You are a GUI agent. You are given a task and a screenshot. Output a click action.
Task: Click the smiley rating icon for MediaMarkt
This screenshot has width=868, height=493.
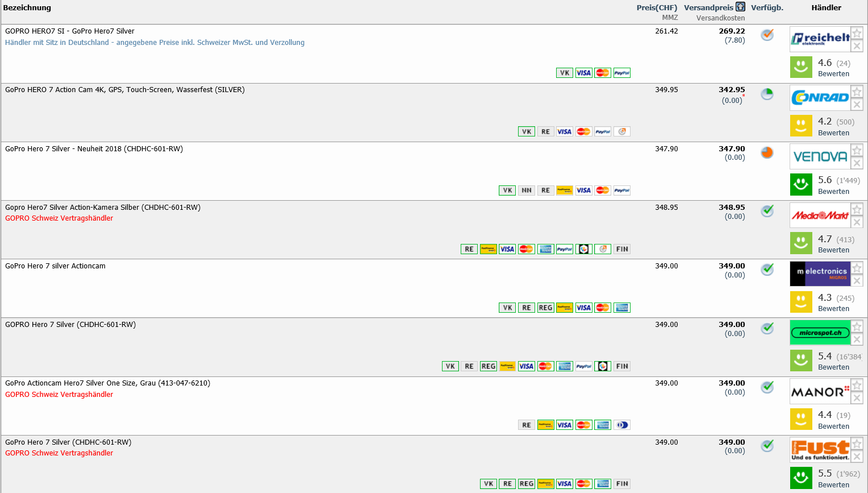tap(801, 243)
